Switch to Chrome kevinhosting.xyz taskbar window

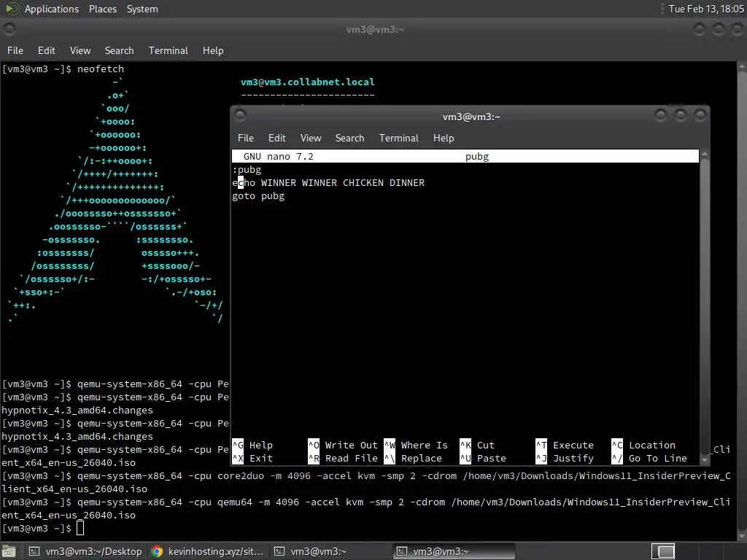tap(207, 551)
